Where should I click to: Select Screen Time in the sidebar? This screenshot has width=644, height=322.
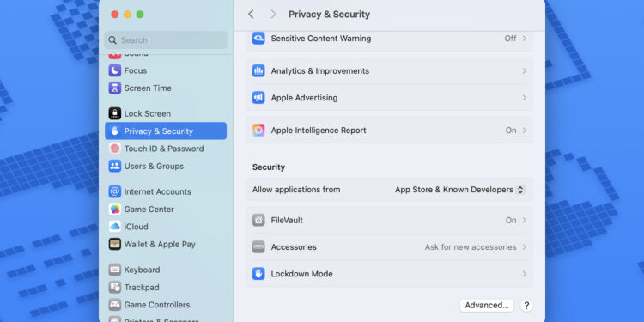click(166, 88)
